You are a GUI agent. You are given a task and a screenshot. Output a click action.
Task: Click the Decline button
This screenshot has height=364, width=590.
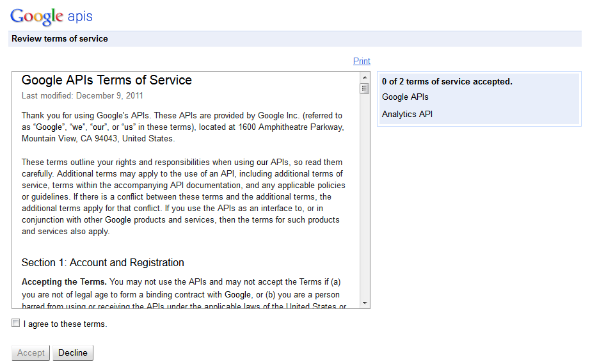[73, 352]
